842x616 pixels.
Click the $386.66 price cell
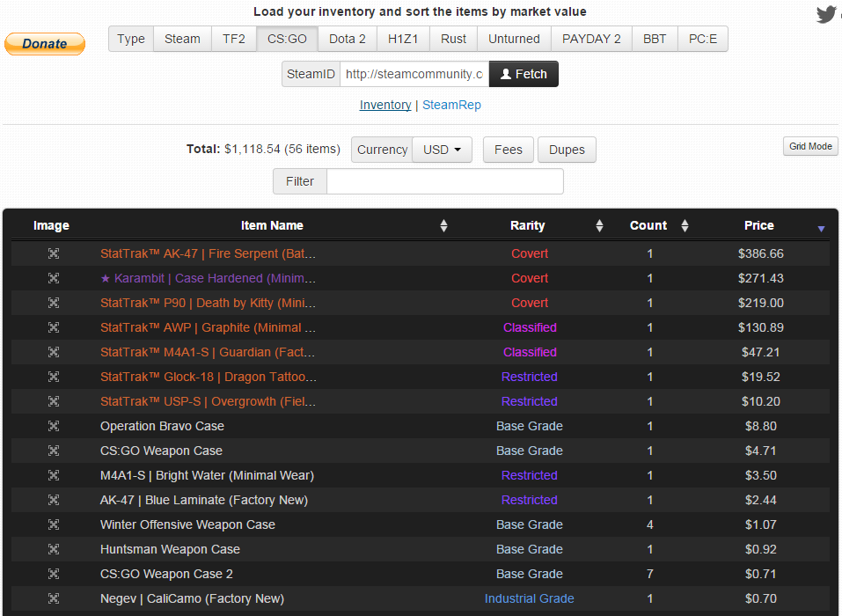(x=761, y=253)
